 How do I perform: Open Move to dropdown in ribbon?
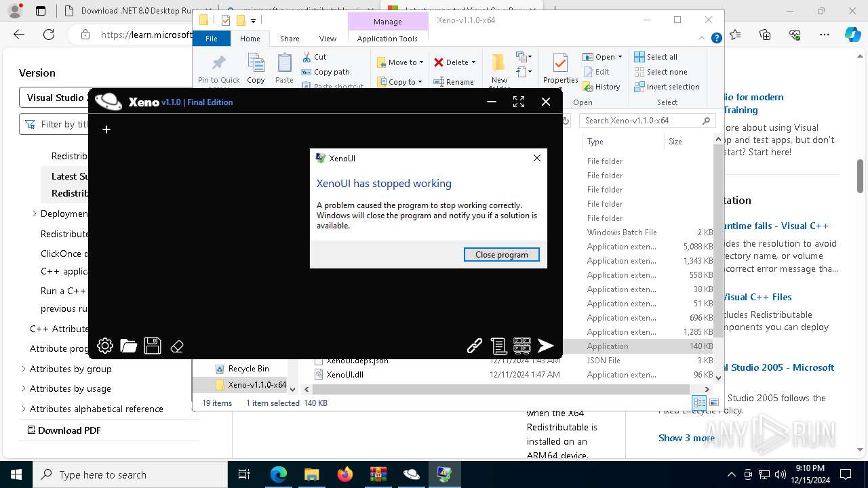click(400, 62)
